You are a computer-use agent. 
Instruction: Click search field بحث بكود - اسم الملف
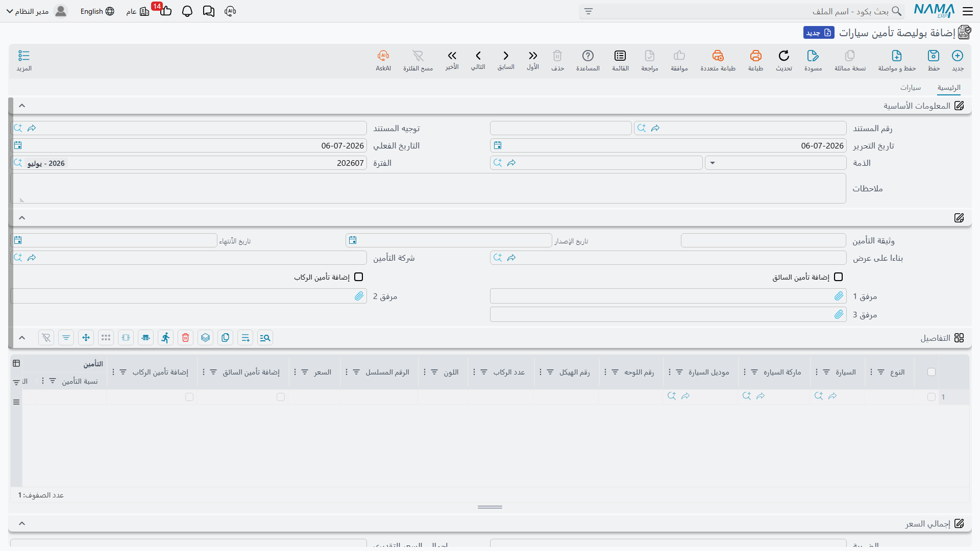741,11
